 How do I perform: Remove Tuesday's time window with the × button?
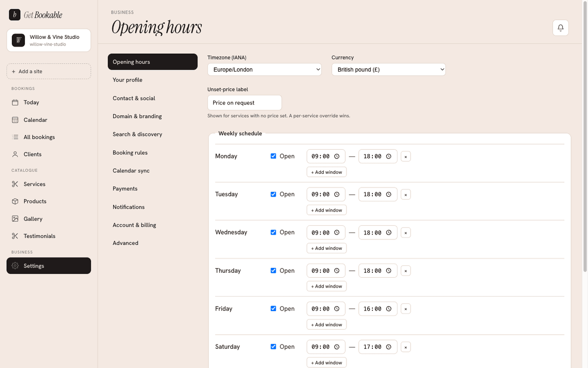[x=406, y=194]
